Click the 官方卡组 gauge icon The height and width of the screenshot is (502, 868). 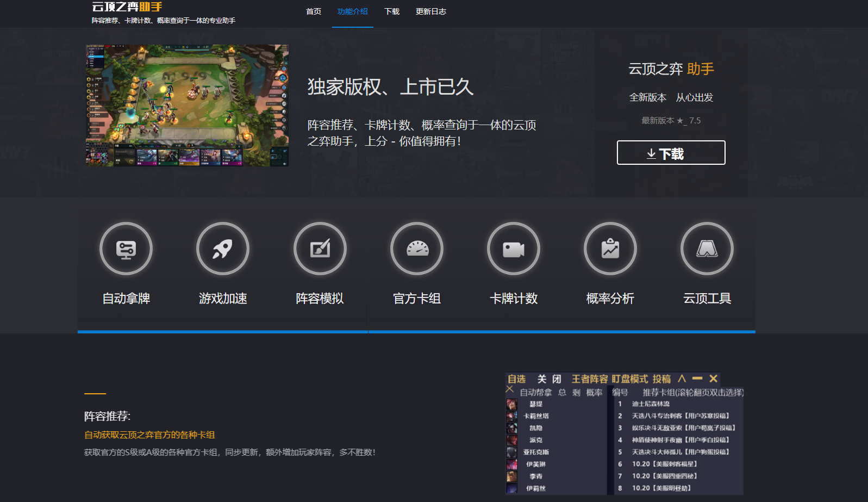417,249
